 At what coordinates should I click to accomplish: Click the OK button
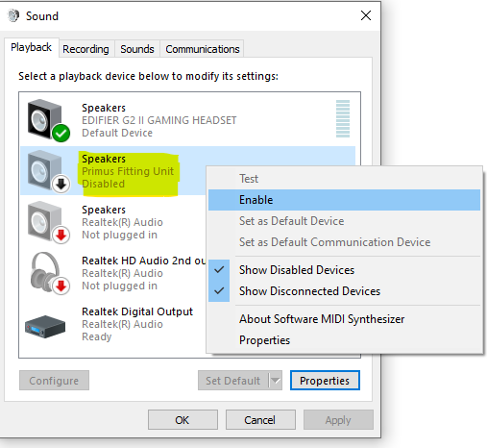tap(183, 419)
